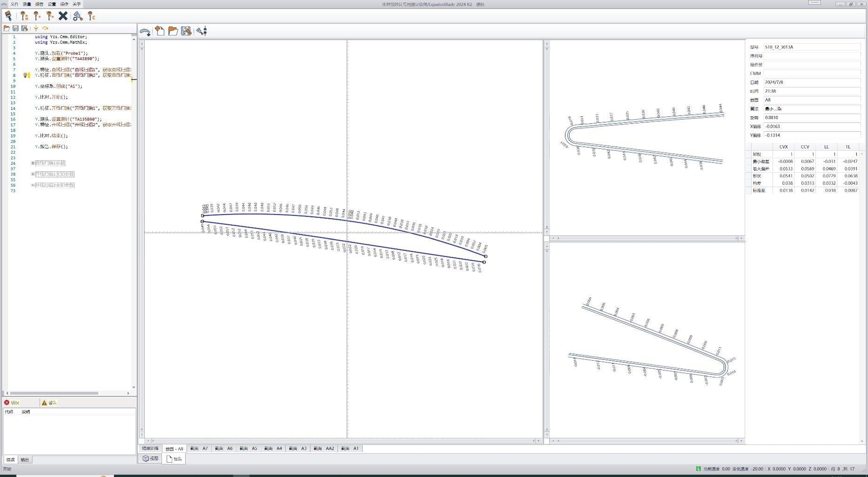This screenshot has height=477, width=868.
Task: Click the code editor horizontal scrollbar
Action: (54, 393)
